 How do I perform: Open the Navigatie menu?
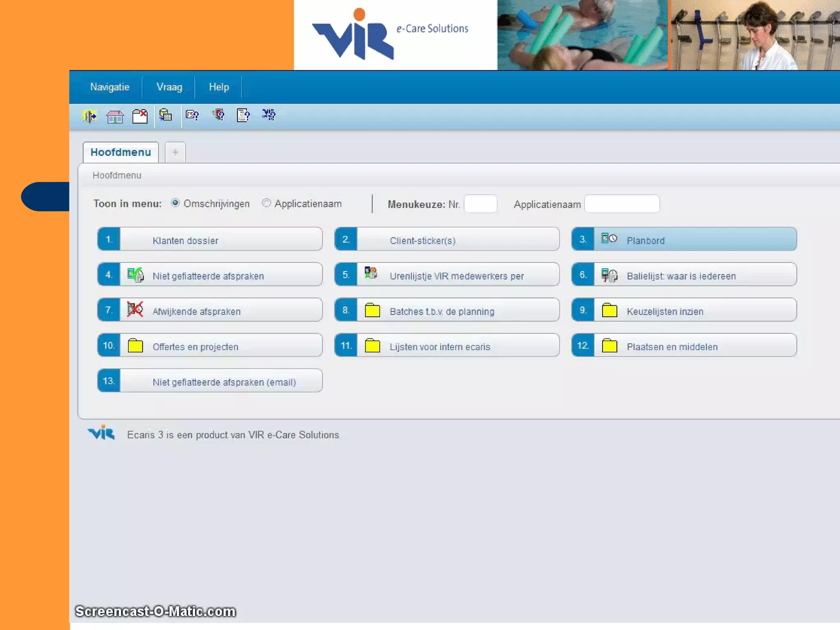110,87
